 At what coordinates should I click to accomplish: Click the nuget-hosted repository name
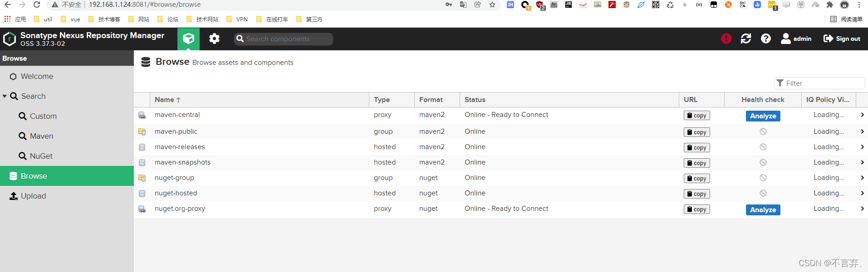pyautogui.click(x=176, y=193)
